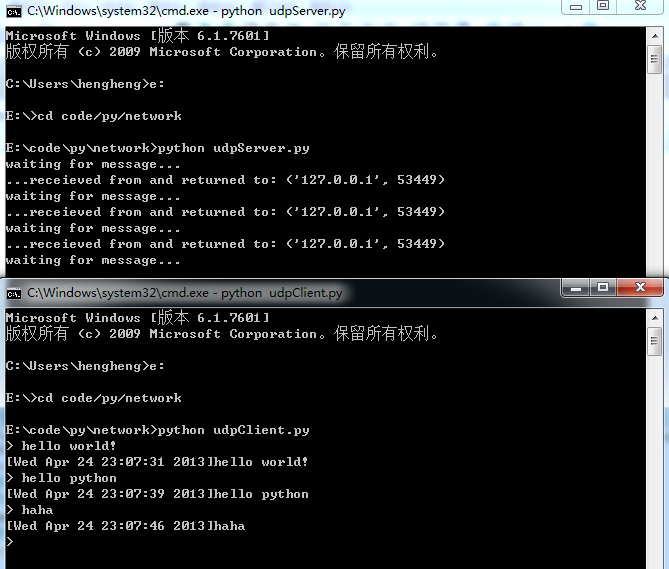Click the empty '>' prompt in client window
The height and width of the screenshot is (569, 669).
[x=10, y=542]
